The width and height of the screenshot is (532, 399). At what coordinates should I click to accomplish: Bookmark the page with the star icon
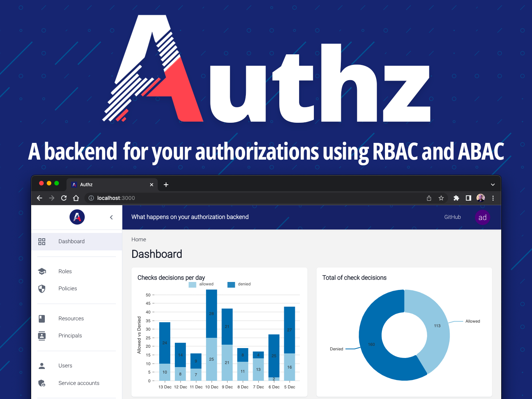coord(441,198)
